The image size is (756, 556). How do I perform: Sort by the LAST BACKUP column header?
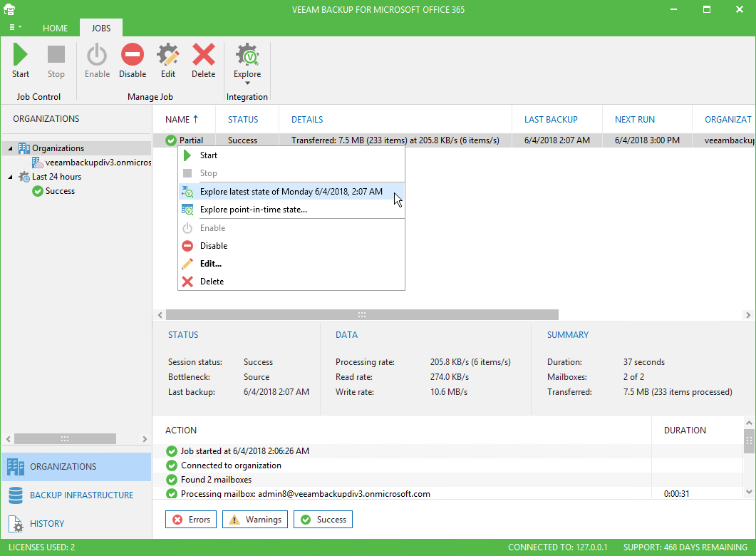551,119
